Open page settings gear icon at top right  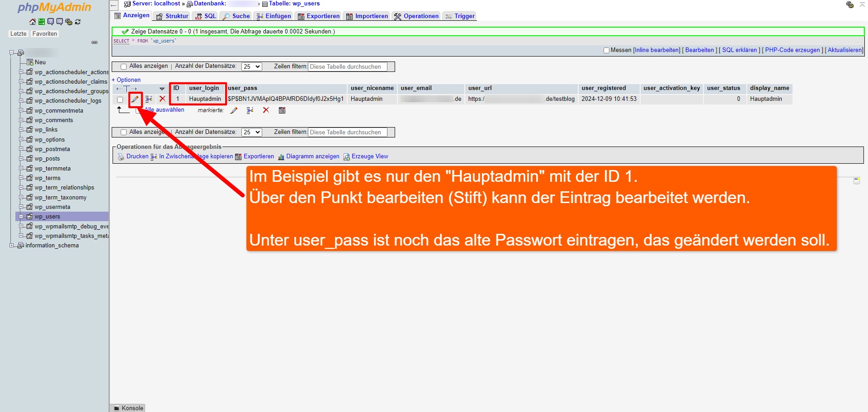pos(850,5)
